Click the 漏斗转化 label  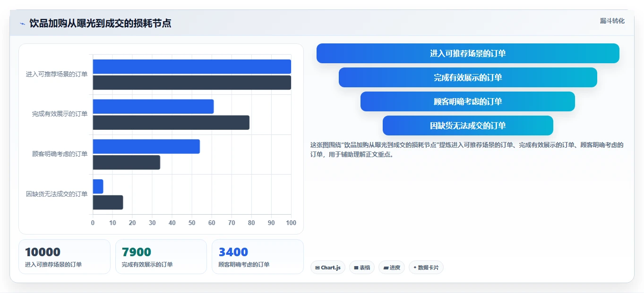[612, 21]
